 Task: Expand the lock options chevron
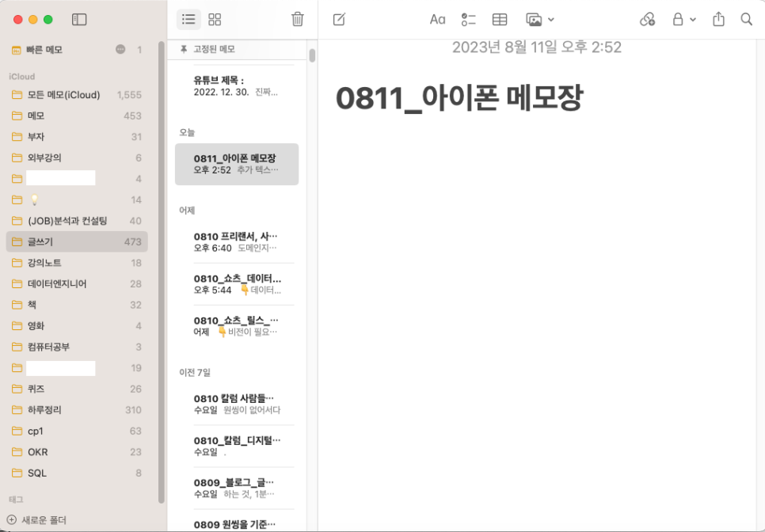tap(693, 20)
